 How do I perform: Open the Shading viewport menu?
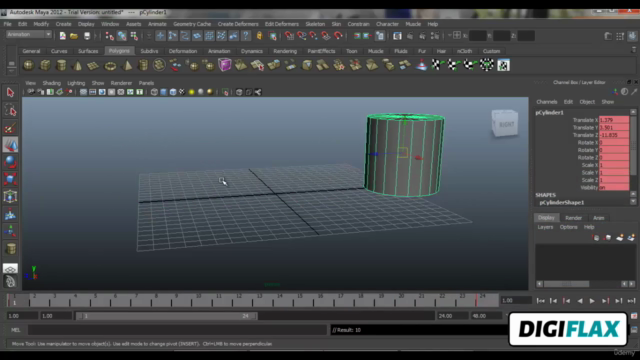51,83
